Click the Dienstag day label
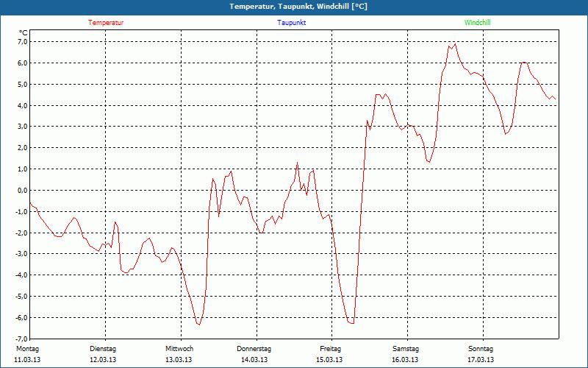The width and height of the screenshot is (588, 368). pyautogui.click(x=103, y=349)
